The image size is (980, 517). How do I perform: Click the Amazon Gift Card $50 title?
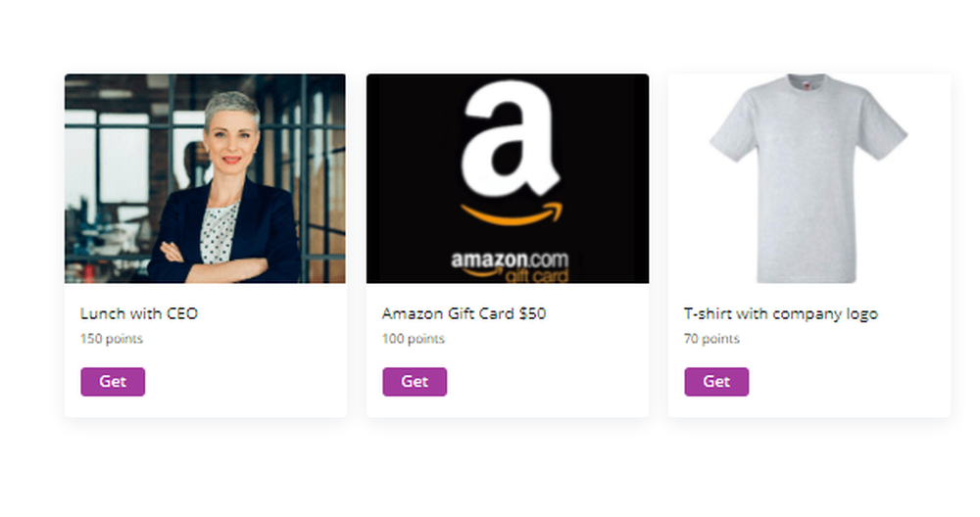[464, 313]
